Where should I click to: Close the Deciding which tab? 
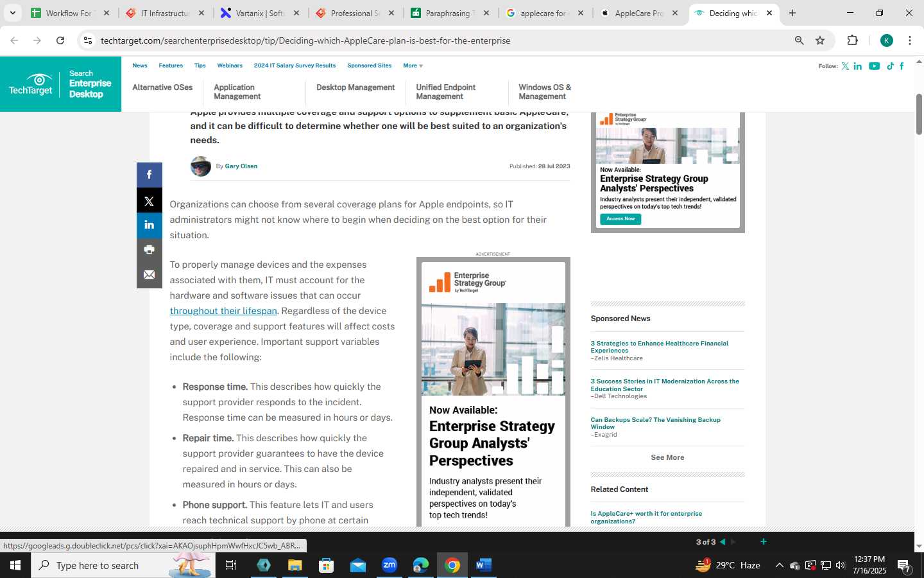tap(769, 13)
